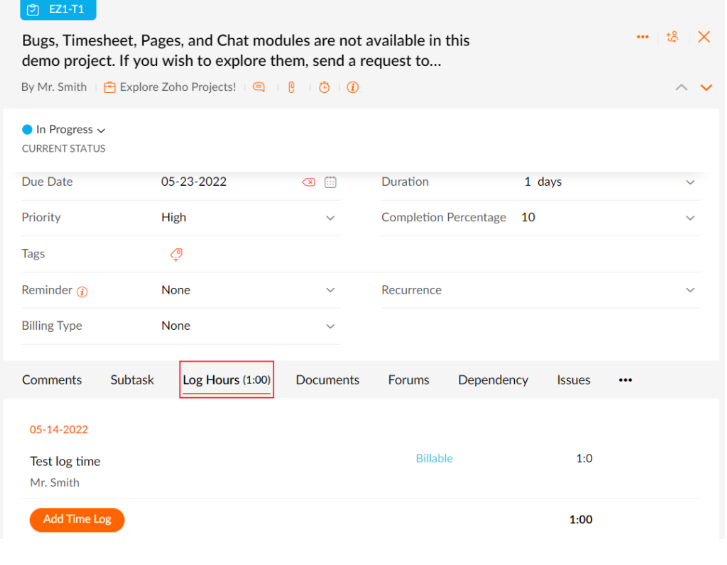Add a tag using the tag icon
This screenshot has height=565, width=727.
point(176,254)
